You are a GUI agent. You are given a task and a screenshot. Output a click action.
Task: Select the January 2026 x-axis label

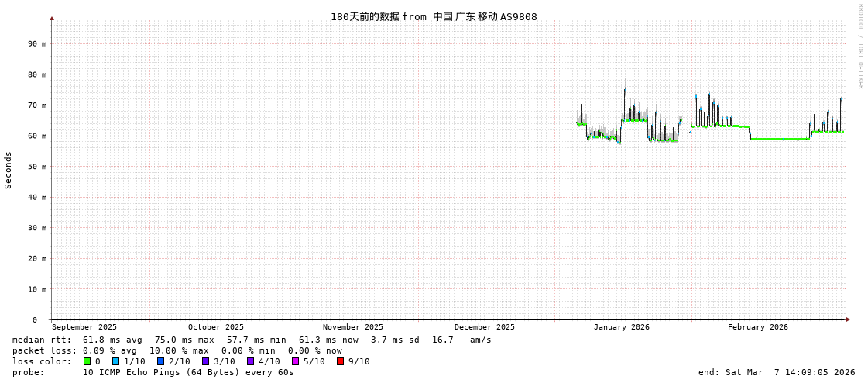(621, 327)
